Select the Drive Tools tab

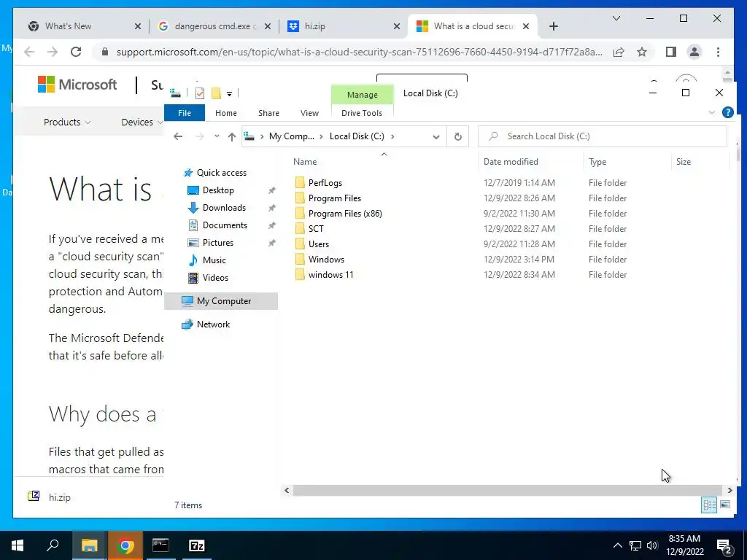(x=362, y=113)
